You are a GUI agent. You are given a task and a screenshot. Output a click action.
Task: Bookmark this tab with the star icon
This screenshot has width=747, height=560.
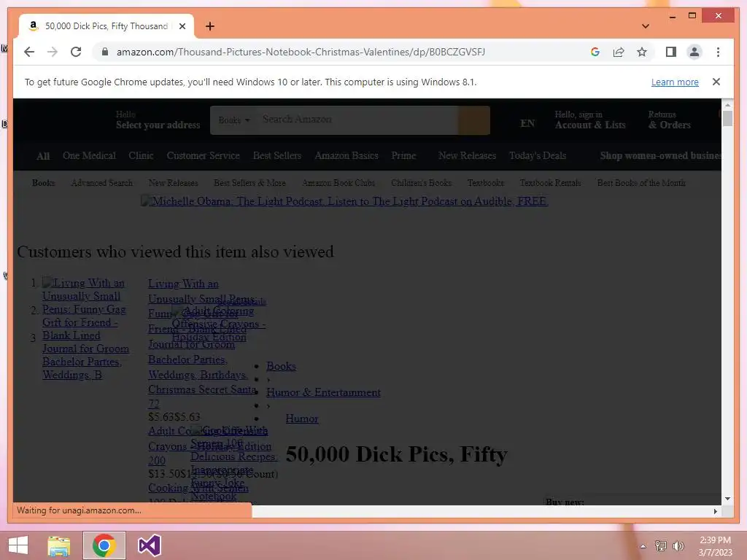click(x=642, y=52)
